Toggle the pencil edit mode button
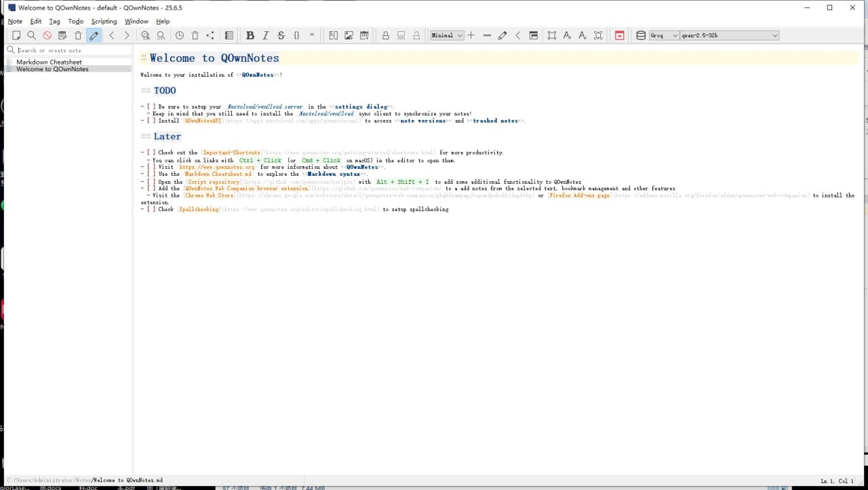The image size is (868, 490). [x=94, y=35]
